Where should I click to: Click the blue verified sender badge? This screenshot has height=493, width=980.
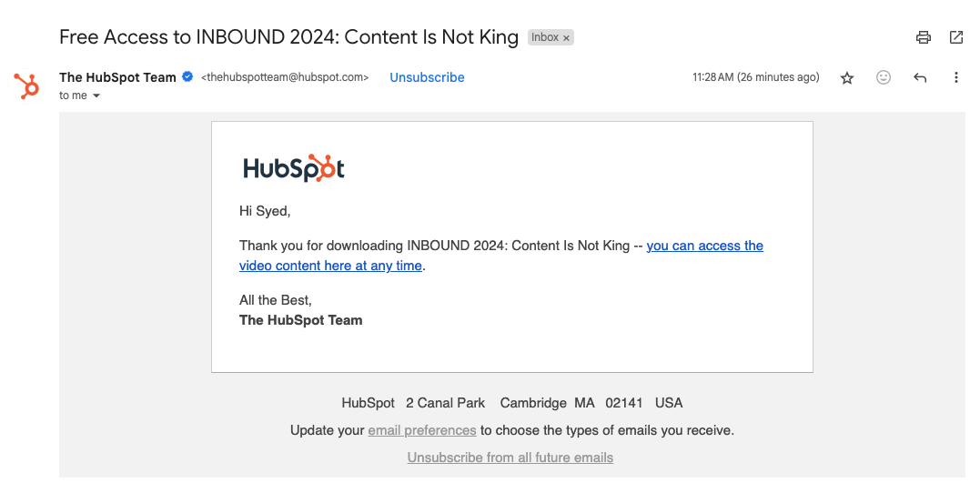[187, 76]
